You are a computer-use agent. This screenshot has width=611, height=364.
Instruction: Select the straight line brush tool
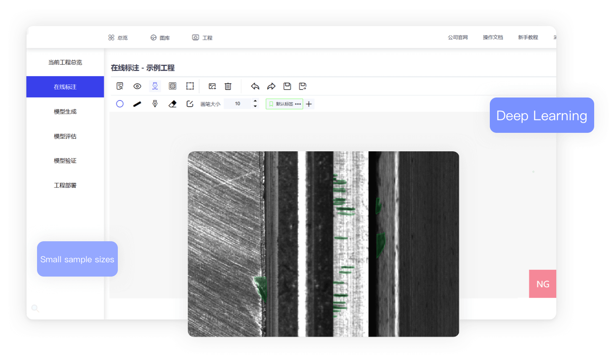(x=137, y=104)
